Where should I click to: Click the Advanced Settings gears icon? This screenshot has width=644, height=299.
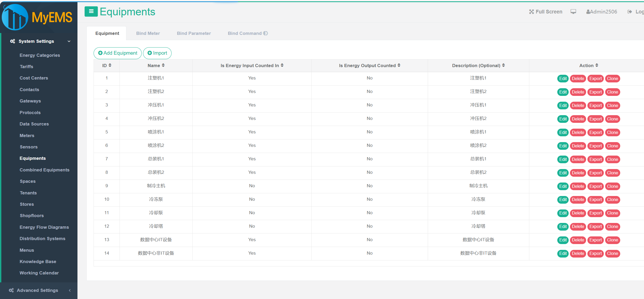pyautogui.click(x=11, y=290)
